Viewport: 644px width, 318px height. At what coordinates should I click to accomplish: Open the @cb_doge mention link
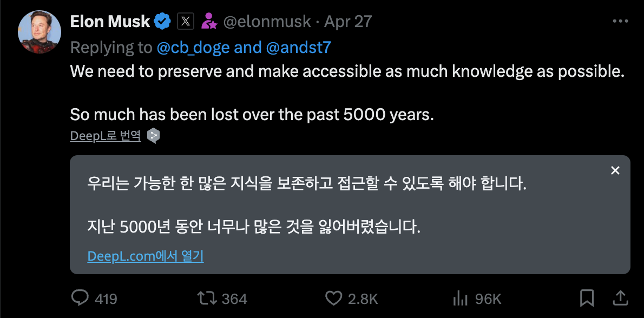pos(194,48)
